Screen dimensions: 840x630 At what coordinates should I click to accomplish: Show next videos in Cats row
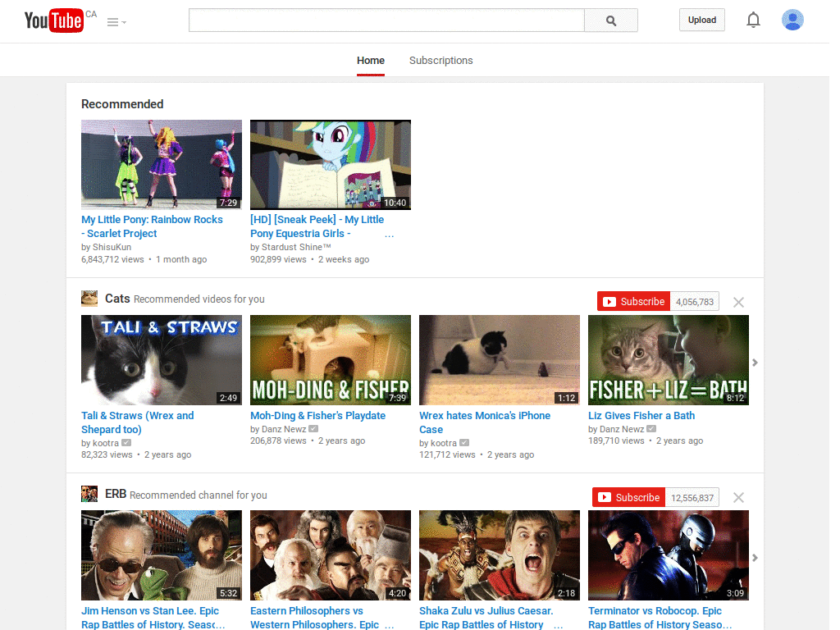pos(755,363)
